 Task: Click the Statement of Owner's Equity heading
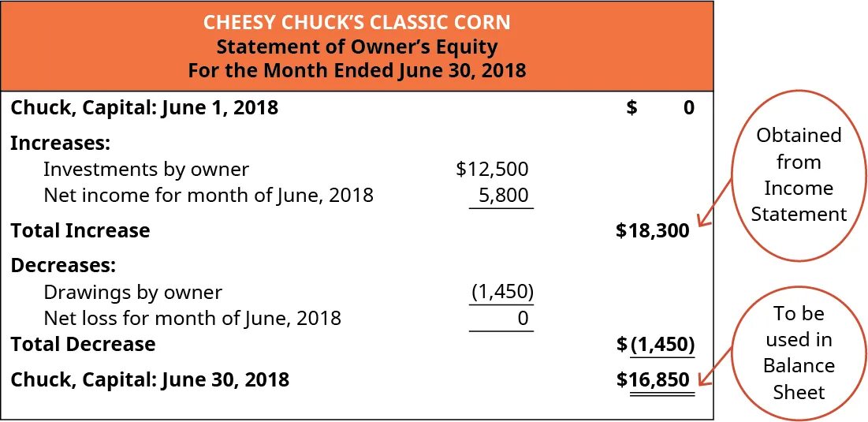pyautogui.click(x=356, y=46)
